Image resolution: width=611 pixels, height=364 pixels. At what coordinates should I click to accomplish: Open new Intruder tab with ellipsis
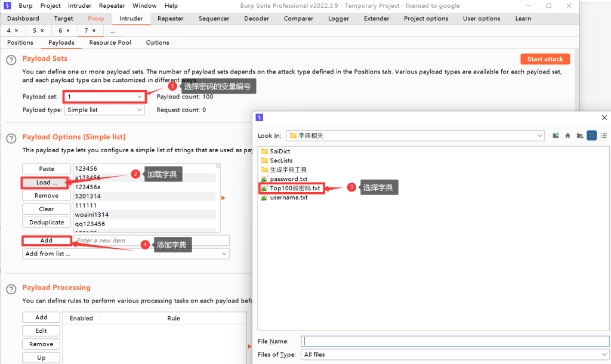[x=113, y=31]
